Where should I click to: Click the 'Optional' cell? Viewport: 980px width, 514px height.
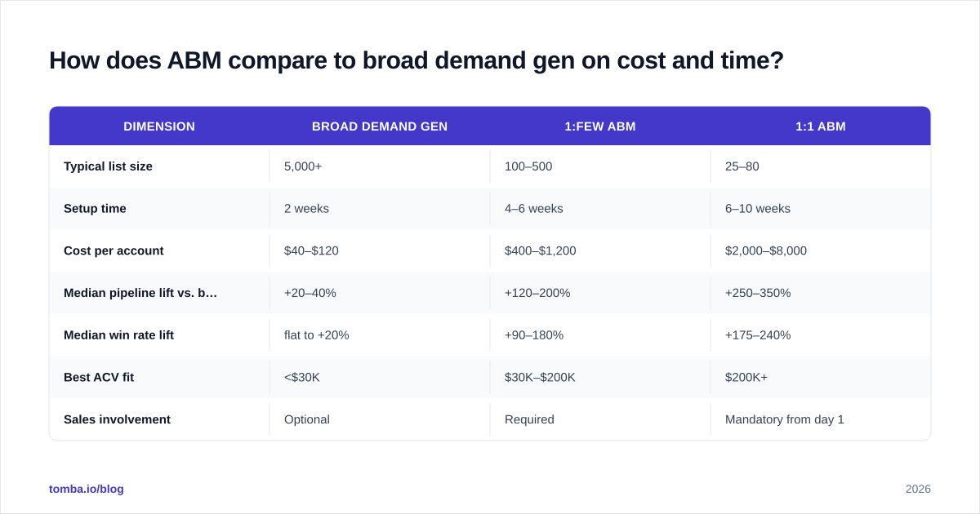(x=307, y=419)
